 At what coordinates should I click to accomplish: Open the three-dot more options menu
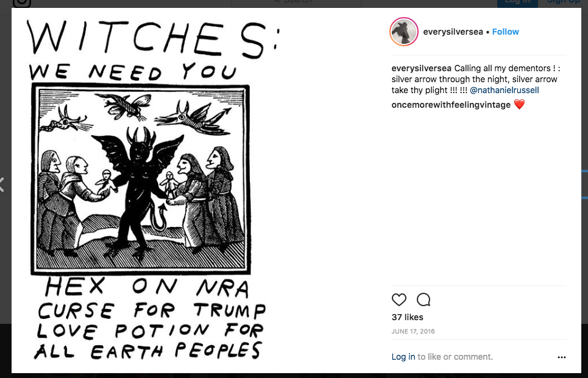click(561, 357)
